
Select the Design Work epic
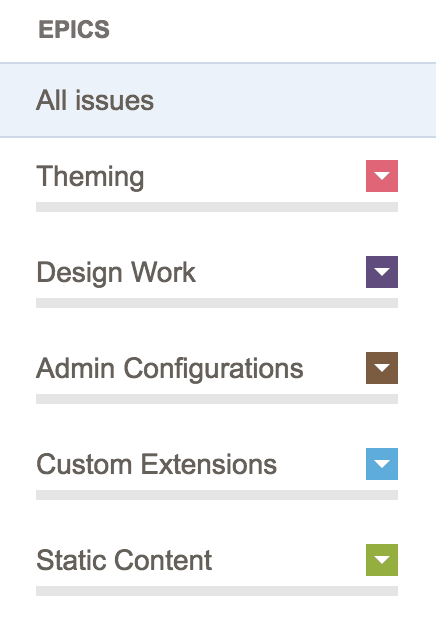pos(116,272)
